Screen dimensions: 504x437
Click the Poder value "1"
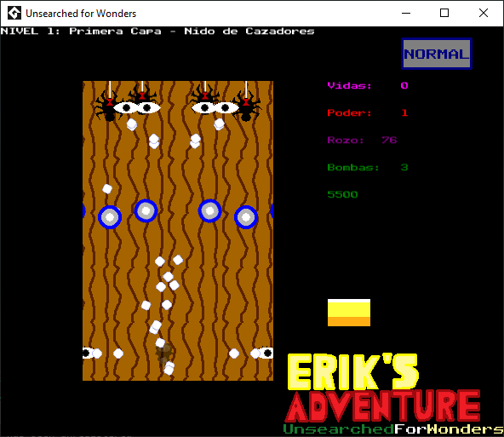click(404, 112)
